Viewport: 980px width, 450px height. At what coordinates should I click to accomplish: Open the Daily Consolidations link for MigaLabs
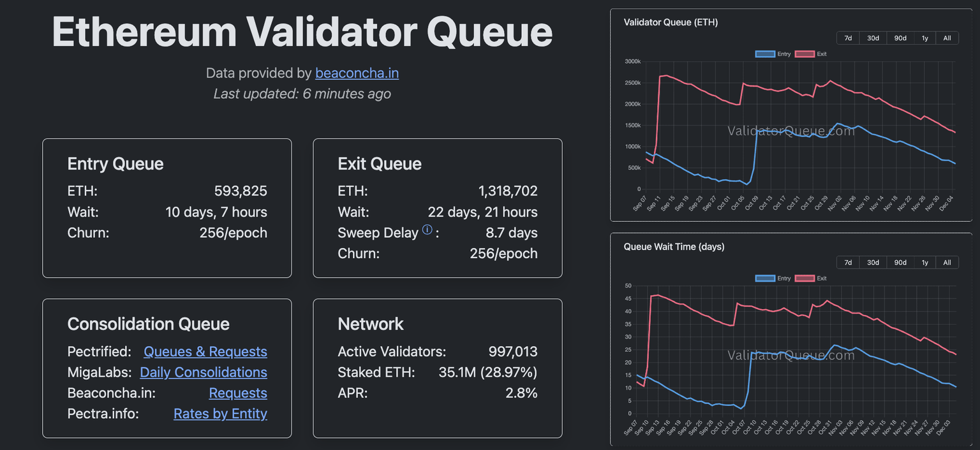[204, 372]
